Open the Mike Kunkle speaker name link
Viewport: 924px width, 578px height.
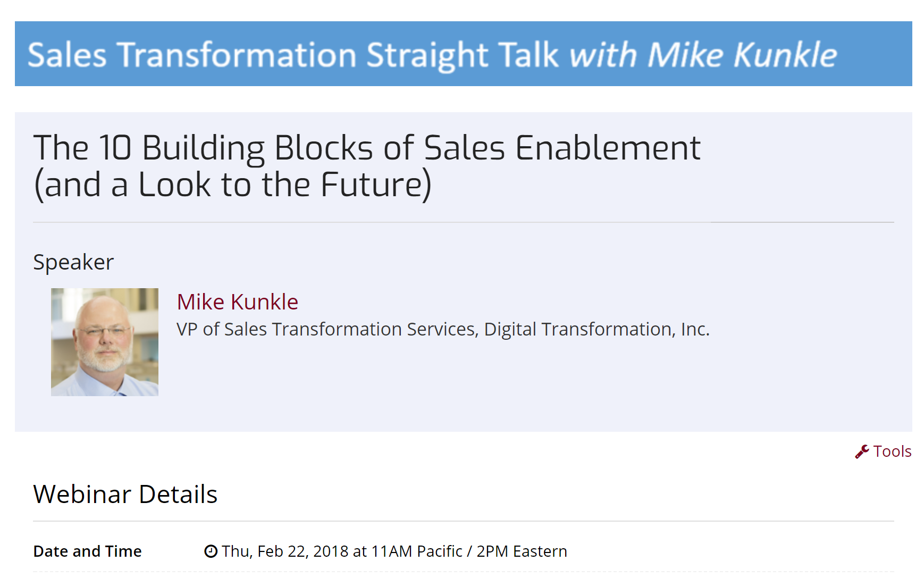point(238,301)
